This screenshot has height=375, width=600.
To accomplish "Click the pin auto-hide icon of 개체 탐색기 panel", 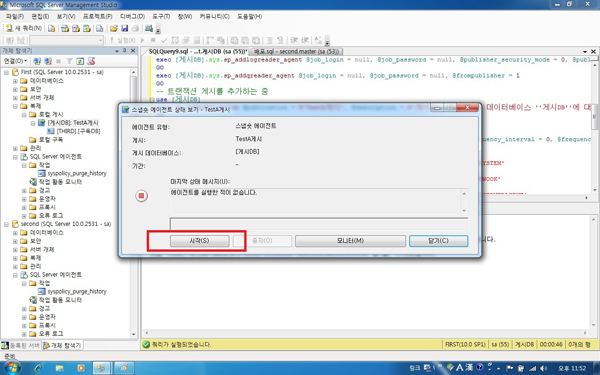I will pos(124,51).
